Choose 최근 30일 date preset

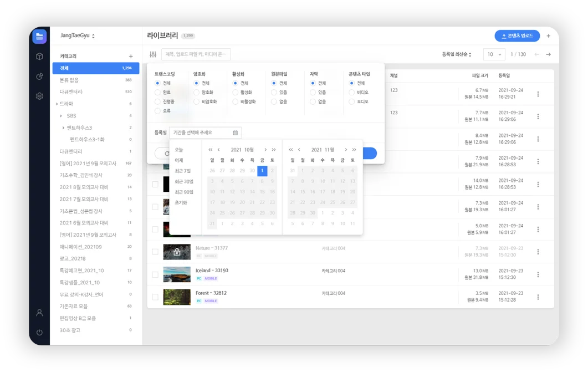[x=184, y=181]
